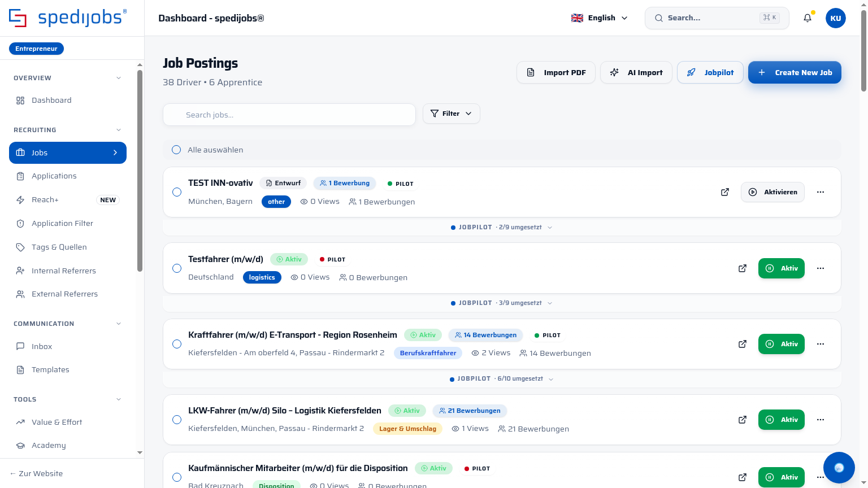Collapse the RECRUITING sidebar section
This screenshot has height=488, width=868.
pyautogui.click(x=119, y=130)
